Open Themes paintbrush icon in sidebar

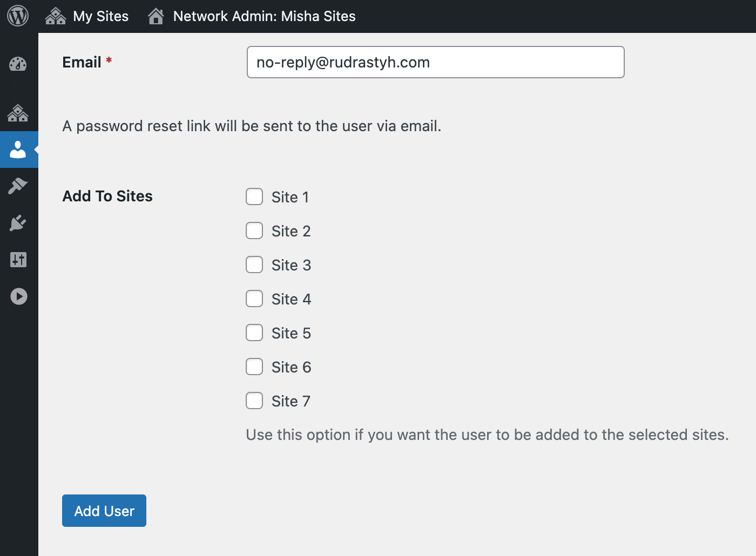18,186
